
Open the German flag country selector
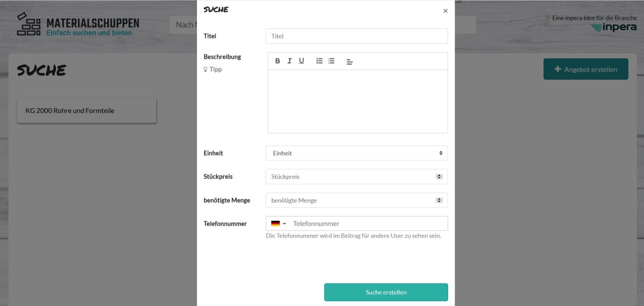click(278, 223)
